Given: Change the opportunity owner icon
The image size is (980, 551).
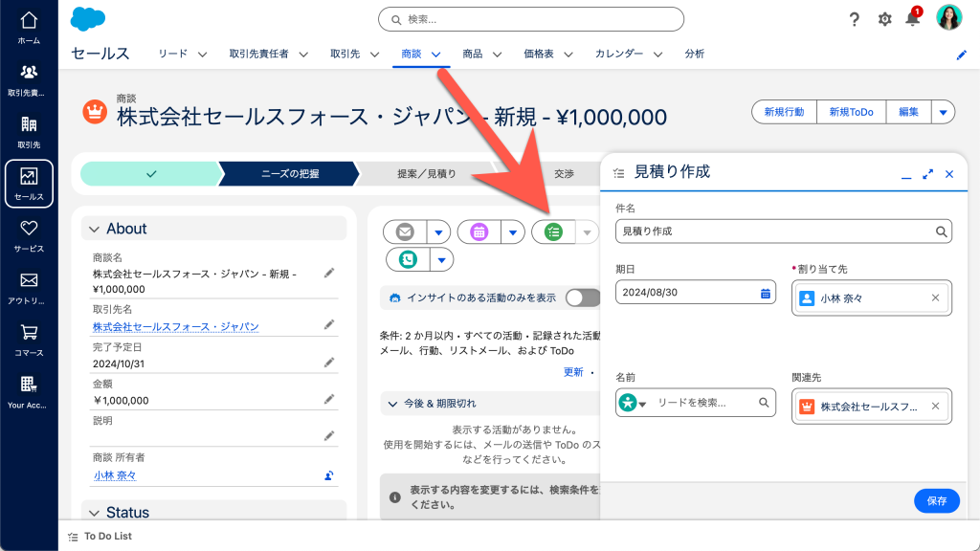Looking at the screenshot, I should pyautogui.click(x=329, y=475).
